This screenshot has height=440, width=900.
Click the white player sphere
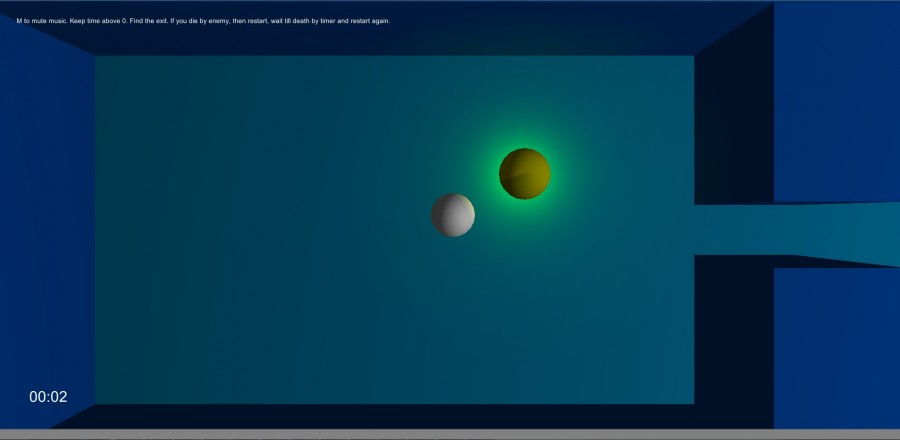tap(453, 215)
